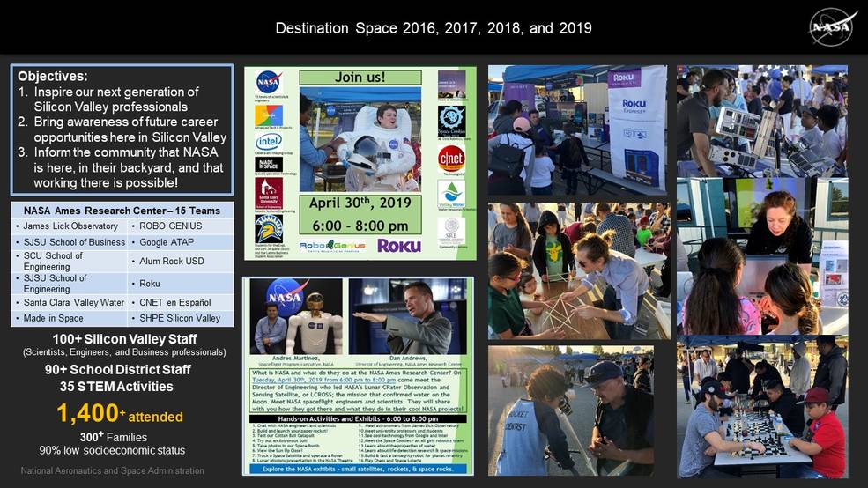Screen dimensions: 868x488
Task: Click the '100+ Silicon Valley Staff' text
Action: pos(124,339)
